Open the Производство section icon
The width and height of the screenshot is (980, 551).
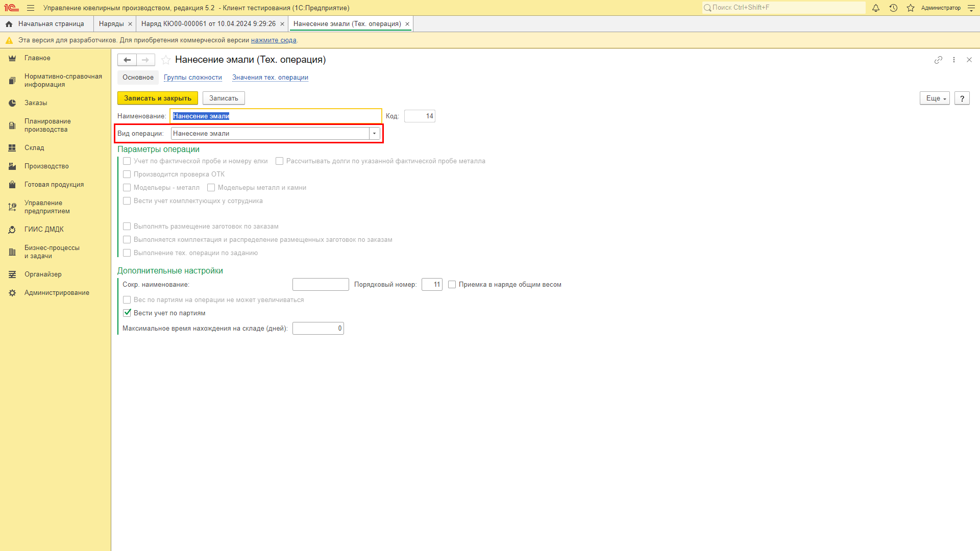pyautogui.click(x=12, y=166)
